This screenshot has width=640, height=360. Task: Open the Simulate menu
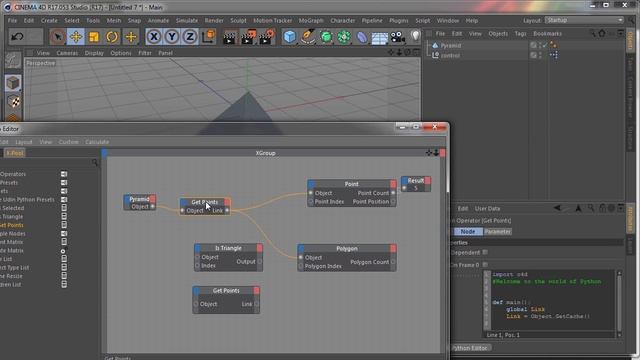pos(187,20)
